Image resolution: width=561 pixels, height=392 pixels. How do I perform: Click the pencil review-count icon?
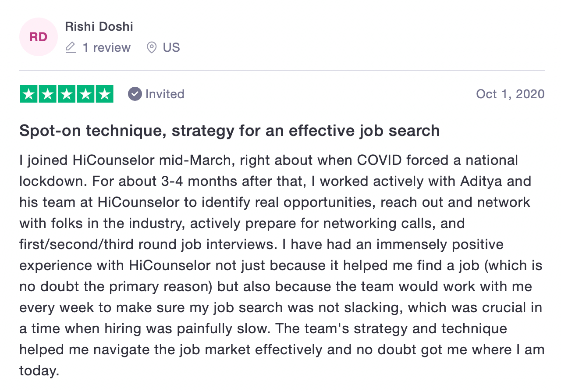[71, 47]
